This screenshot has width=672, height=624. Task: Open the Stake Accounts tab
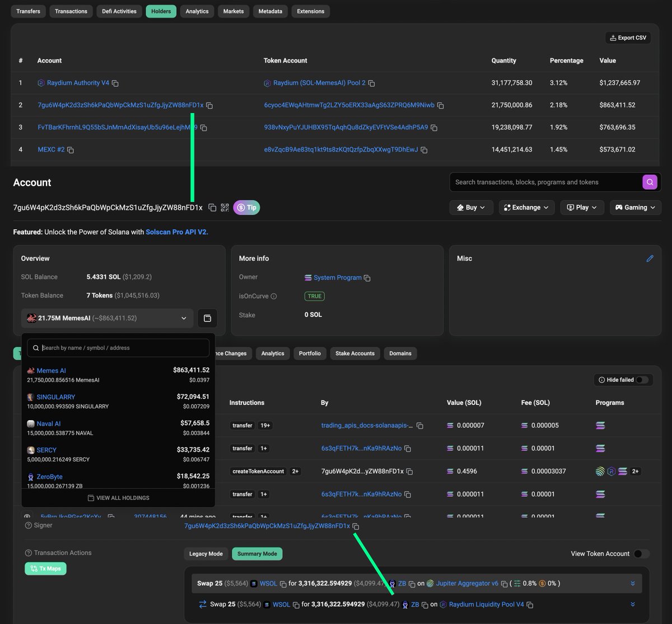coord(355,353)
